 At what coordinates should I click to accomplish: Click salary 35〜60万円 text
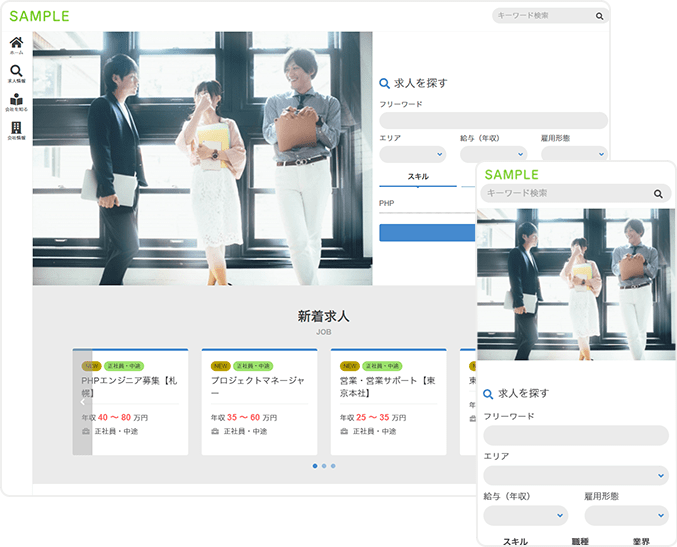244,417
